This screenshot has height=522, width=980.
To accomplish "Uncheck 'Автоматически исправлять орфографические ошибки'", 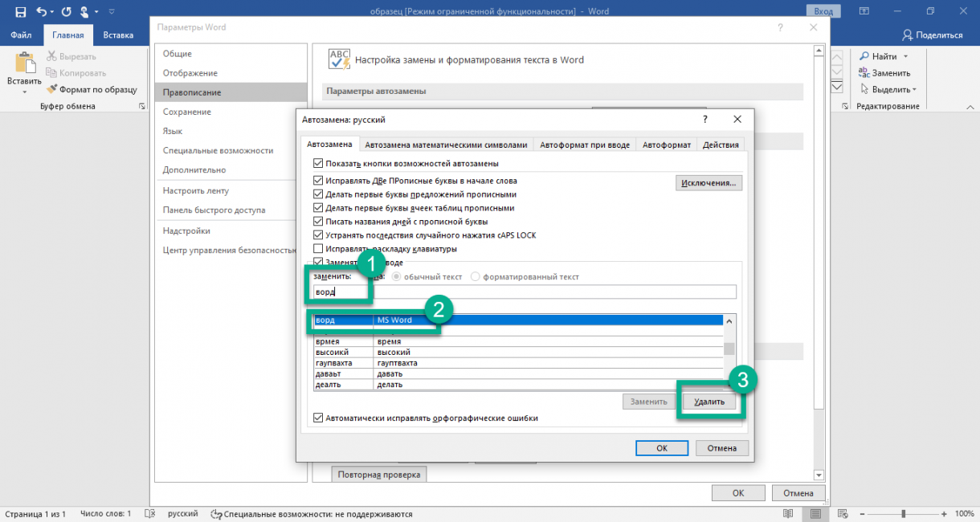I will pyautogui.click(x=318, y=418).
